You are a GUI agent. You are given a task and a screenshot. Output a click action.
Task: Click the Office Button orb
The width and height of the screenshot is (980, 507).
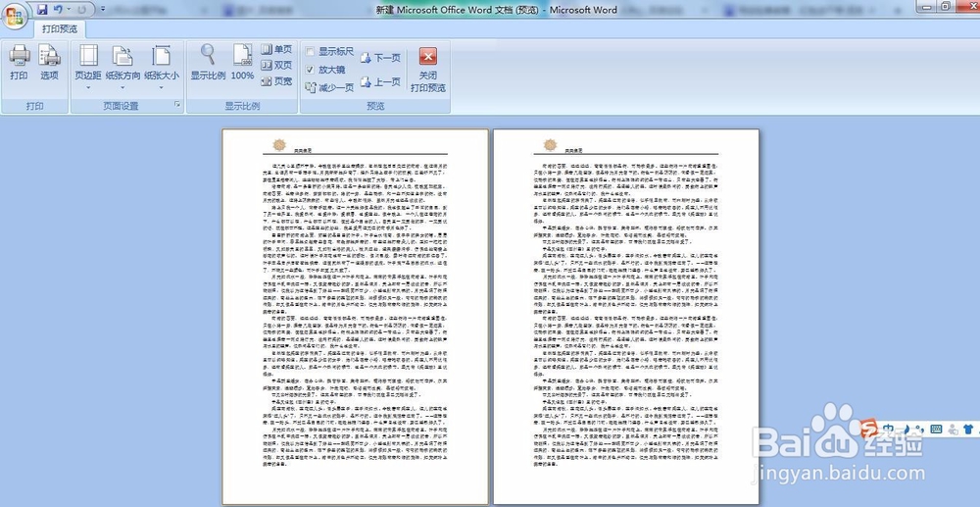[14, 15]
